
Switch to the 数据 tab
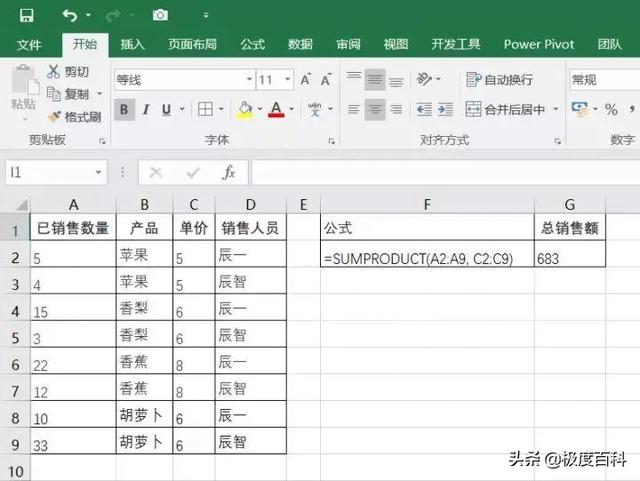[x=300, y=44]
